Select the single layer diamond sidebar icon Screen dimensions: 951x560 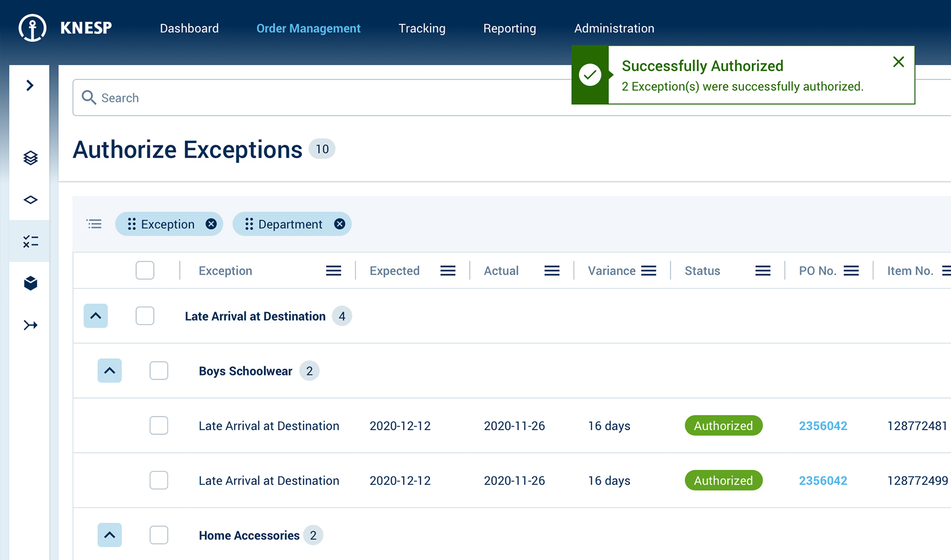(30, 200)
